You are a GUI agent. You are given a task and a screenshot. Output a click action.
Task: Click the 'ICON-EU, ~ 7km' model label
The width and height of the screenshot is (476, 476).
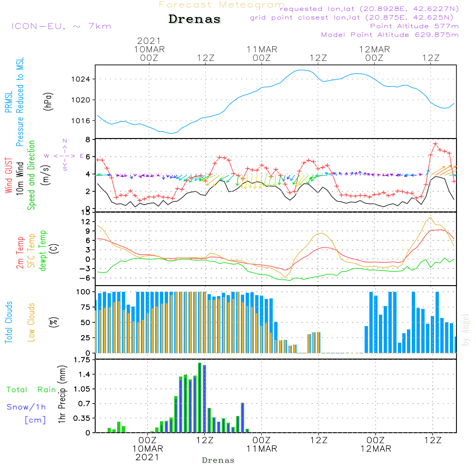61,26
